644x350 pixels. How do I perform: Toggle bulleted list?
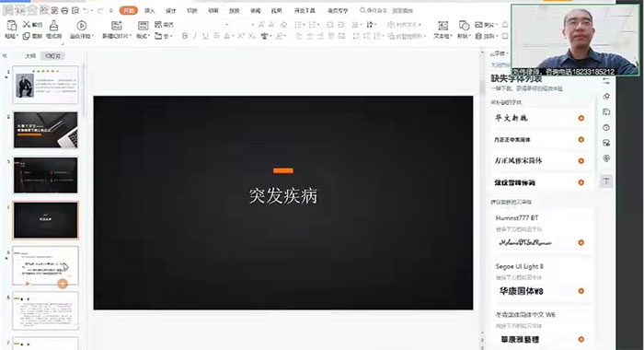[x=299, y=25]
